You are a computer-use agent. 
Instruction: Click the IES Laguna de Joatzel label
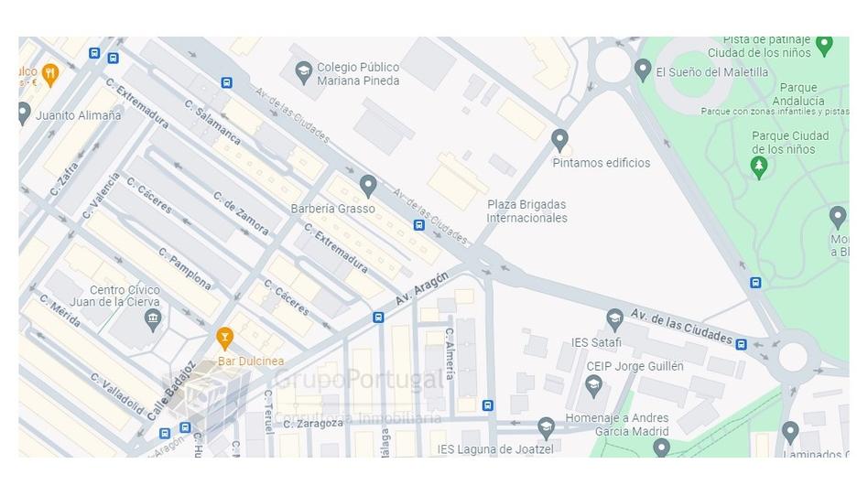(x=495, y=449)
